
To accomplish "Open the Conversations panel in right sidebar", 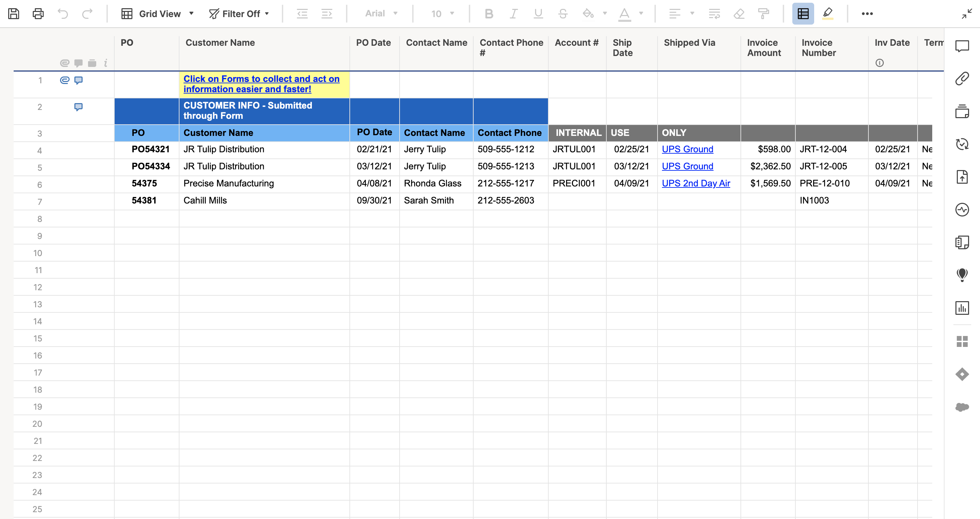I will click(963, 46).
